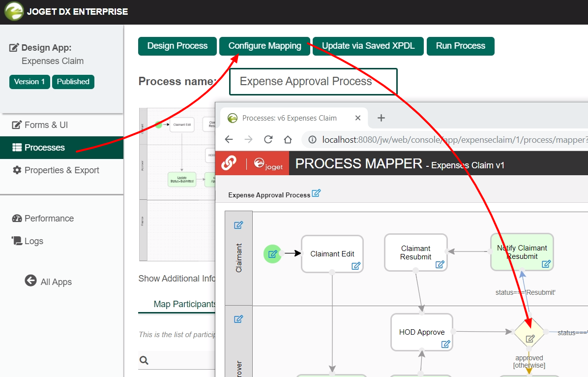The image size is (588, 377).
Task: Click the Design Process button
Action: coord(177,46)
